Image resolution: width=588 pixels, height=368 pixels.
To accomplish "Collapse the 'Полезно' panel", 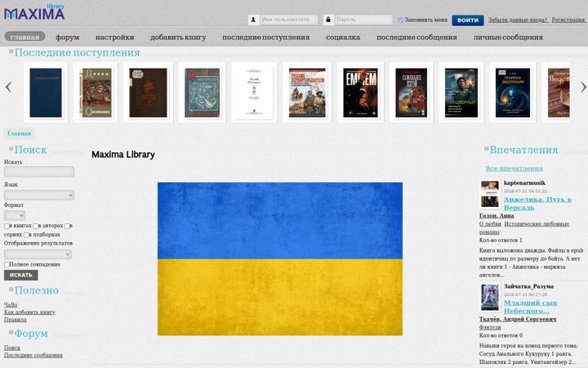I will [x=11, y=289].
